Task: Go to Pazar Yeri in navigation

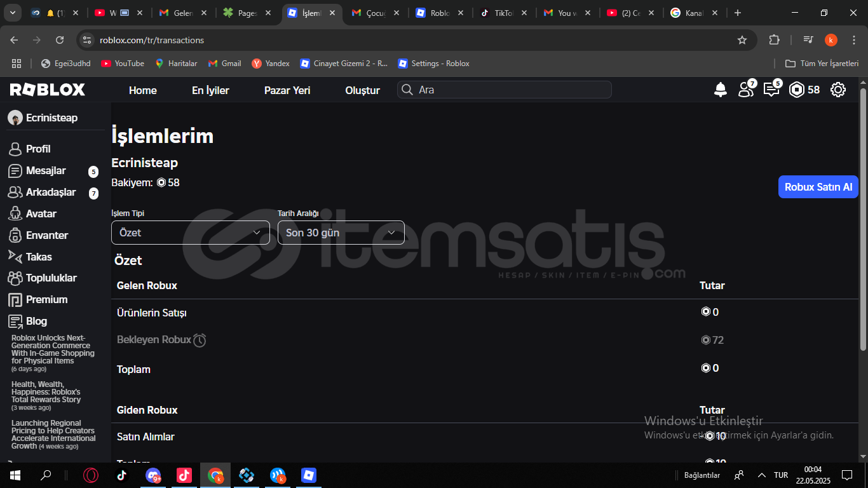Action: pyautogui.click(x=287, y=90)
